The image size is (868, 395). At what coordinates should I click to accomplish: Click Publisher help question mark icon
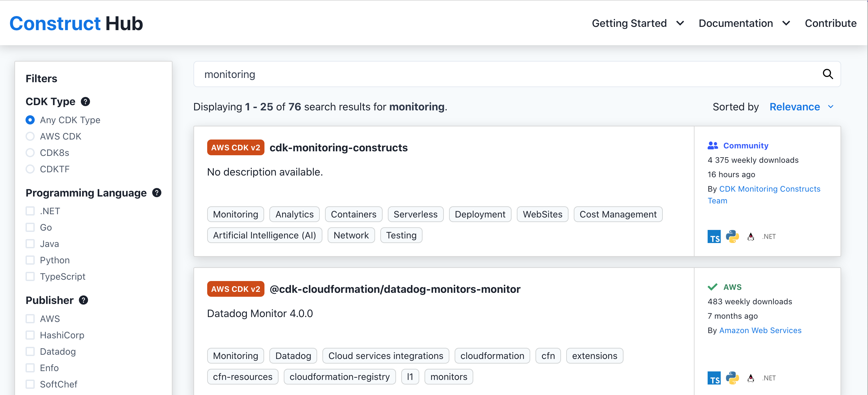(83, 300)
